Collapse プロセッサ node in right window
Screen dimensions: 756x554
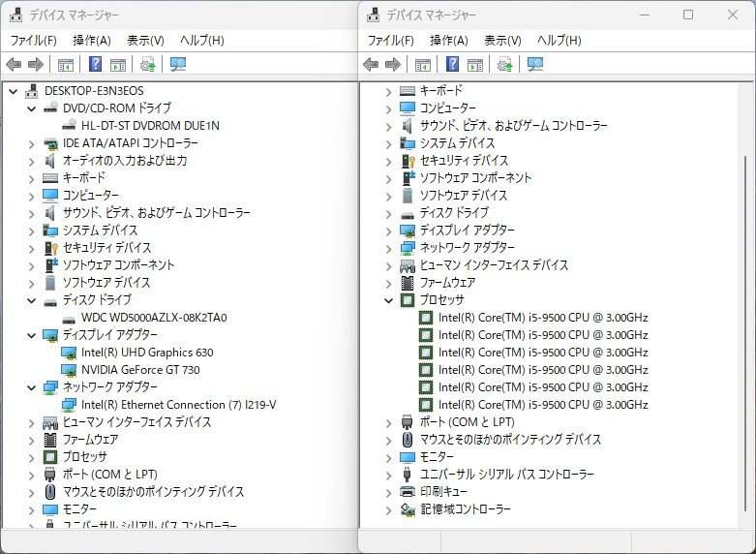388,300
